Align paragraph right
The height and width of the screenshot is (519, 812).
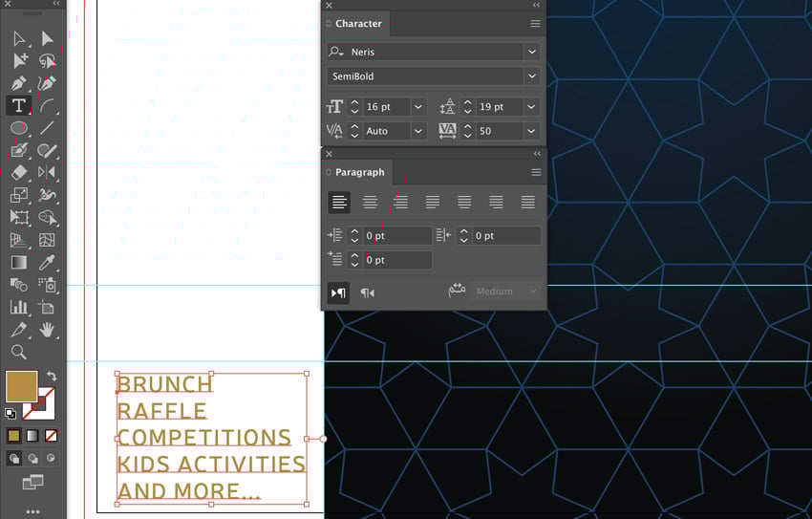400,202
